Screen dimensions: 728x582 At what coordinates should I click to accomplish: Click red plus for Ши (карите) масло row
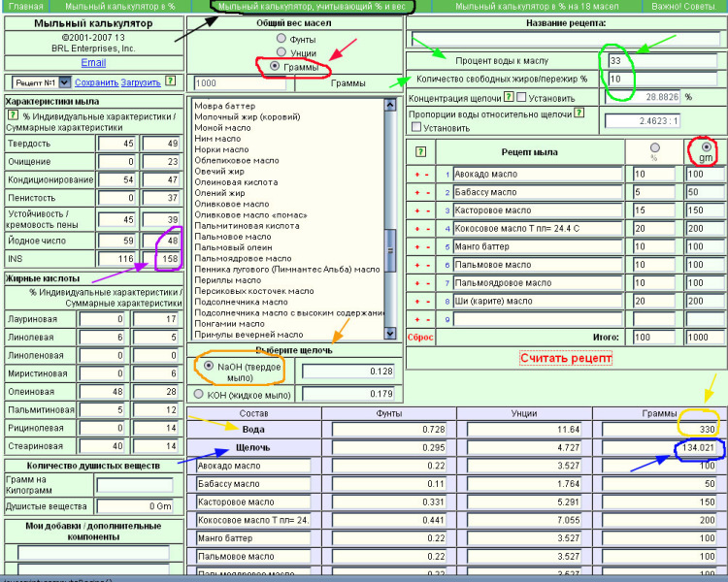point(417,302)
